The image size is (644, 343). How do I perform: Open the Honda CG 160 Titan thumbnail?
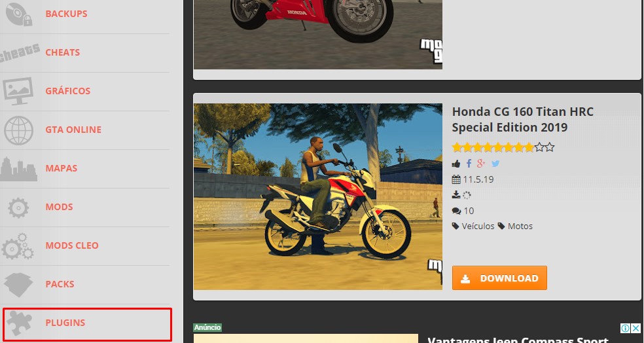pos(318,197)
